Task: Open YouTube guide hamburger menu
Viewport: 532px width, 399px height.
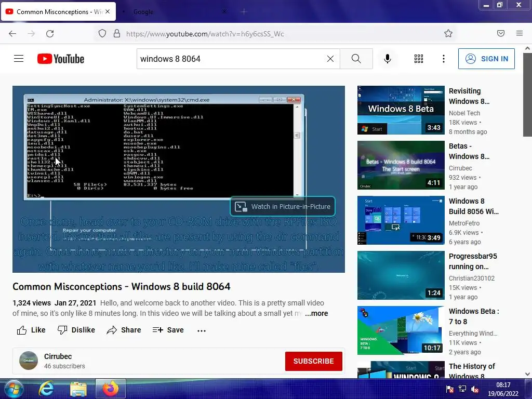Action: click(x=19, y=59)
